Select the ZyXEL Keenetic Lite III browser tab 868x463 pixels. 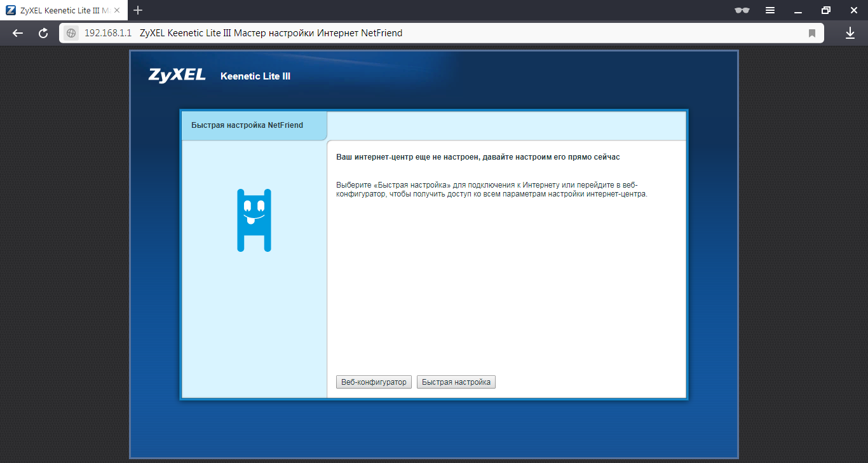pos(60,10)
